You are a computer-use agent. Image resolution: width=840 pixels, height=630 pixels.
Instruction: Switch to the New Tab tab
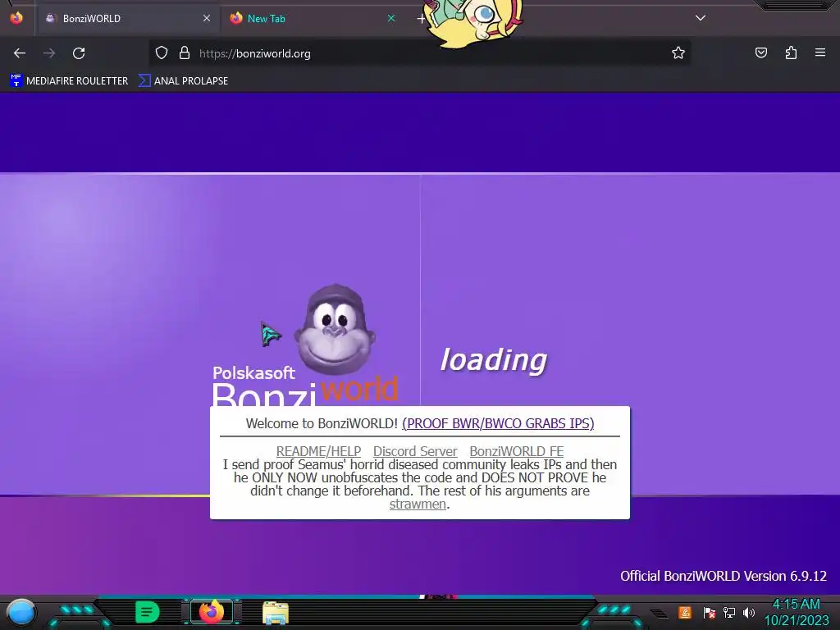coord(313,19)
